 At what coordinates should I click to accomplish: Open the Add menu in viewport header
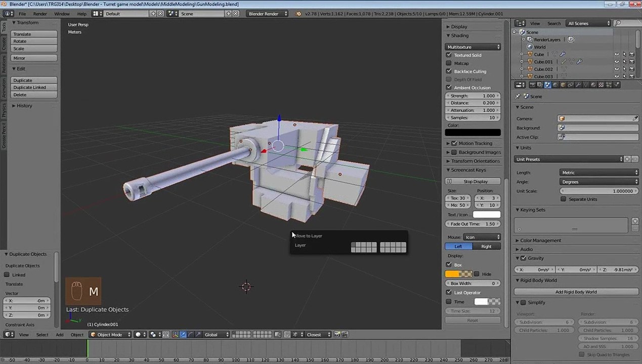pyautogui.click(x=60, y=334)
